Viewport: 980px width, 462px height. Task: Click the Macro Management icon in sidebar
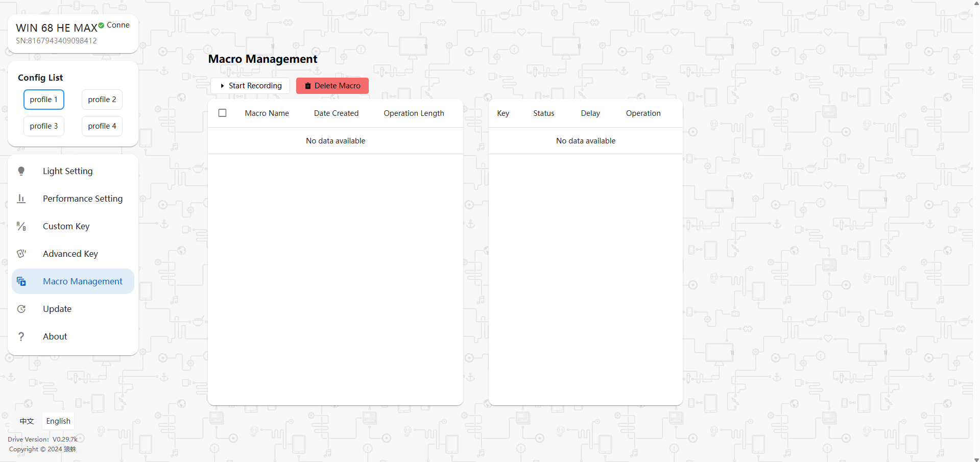coord(21,281)
